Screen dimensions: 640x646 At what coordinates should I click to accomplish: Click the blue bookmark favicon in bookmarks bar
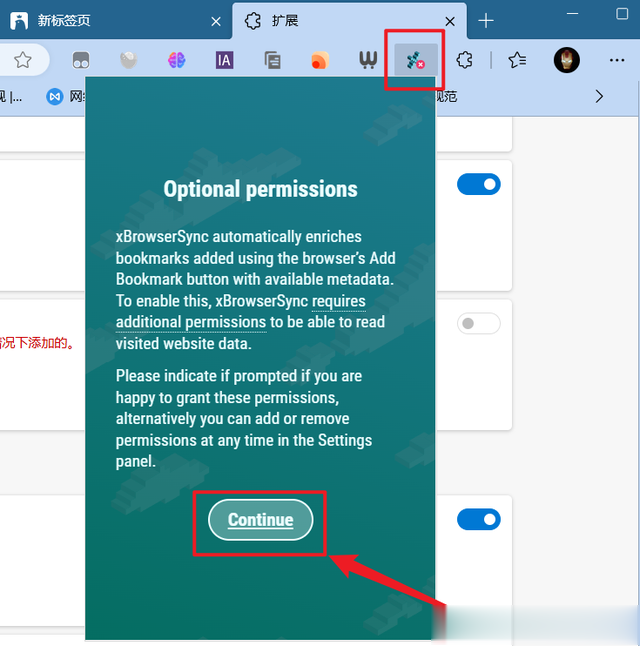[x=55, y=97]
